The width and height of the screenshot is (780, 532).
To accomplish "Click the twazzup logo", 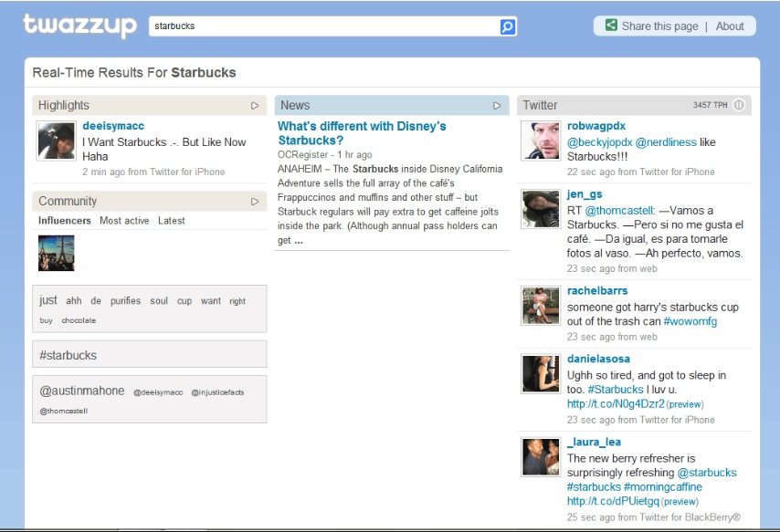I will coord(79,26).
